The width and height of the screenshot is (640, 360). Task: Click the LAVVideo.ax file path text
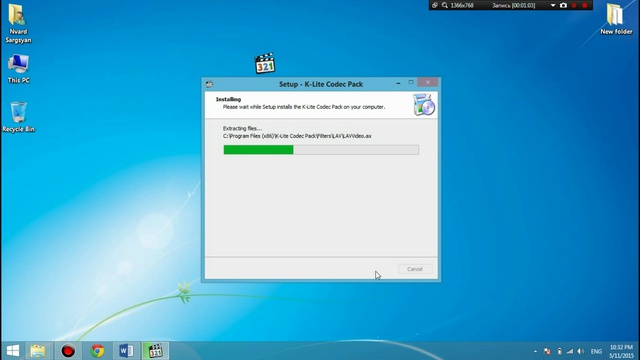click(297, 136)
